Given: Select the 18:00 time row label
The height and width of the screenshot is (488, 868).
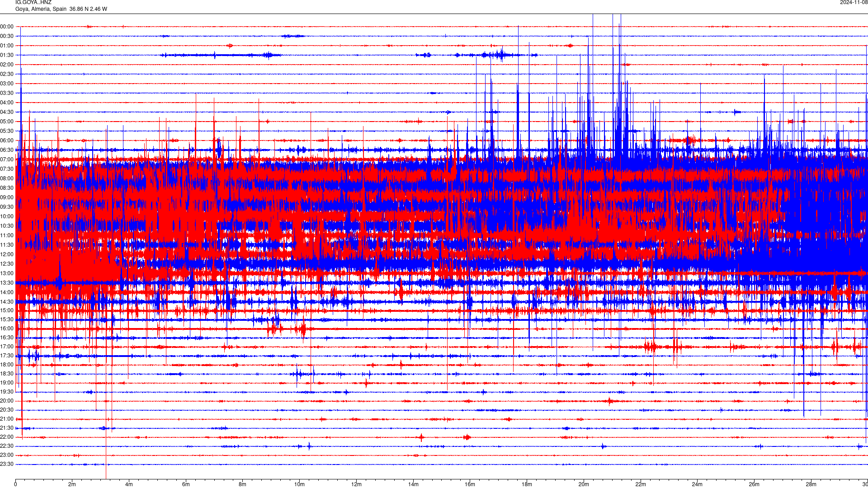Looking at the screenshot, I should 7,365.
